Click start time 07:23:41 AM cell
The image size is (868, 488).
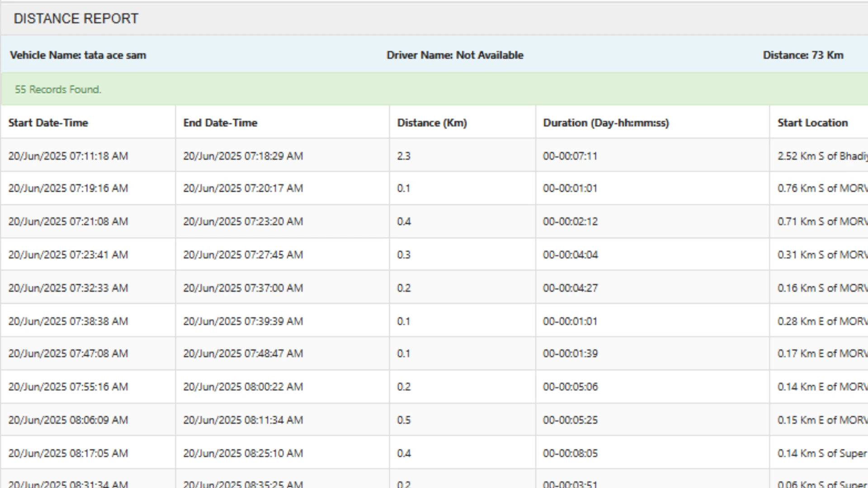coord(68,255)
